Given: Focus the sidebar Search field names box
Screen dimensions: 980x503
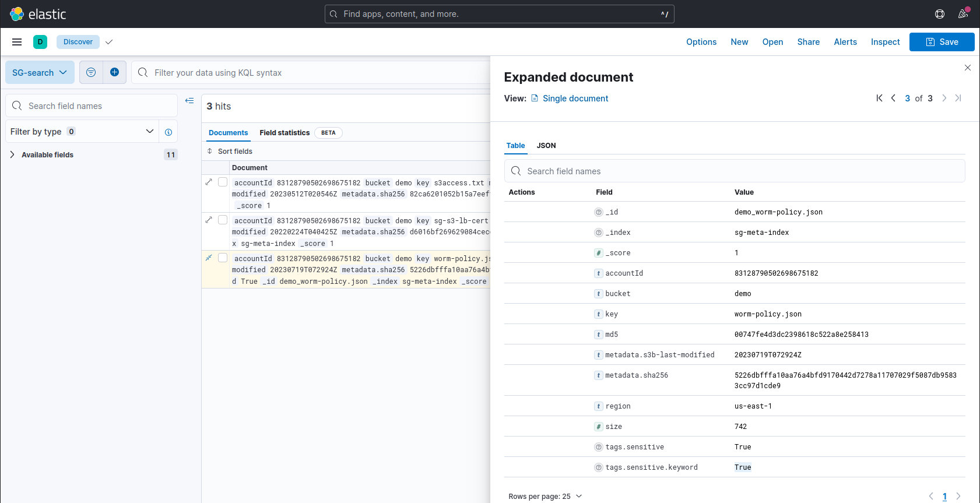Looking at the screenshot, I should (92, 106).
